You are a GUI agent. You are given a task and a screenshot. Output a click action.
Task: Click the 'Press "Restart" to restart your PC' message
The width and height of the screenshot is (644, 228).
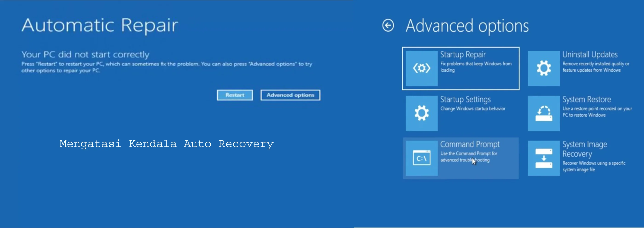(x=167, y=67)
